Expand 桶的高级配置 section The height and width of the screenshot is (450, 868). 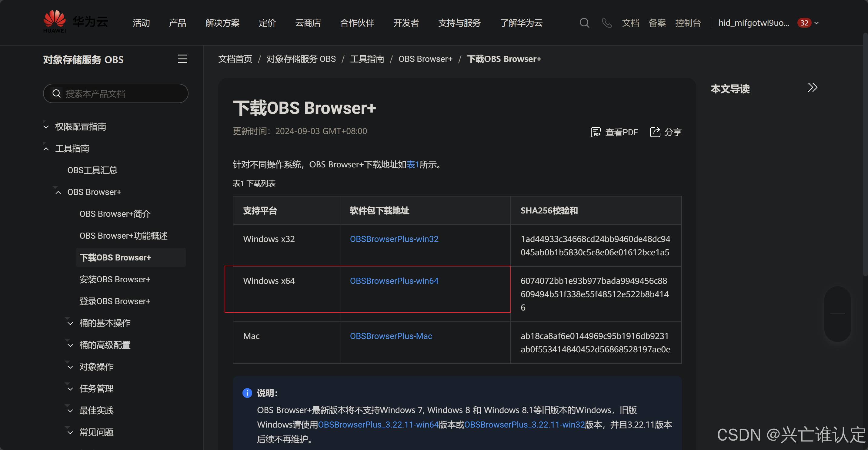70,345
